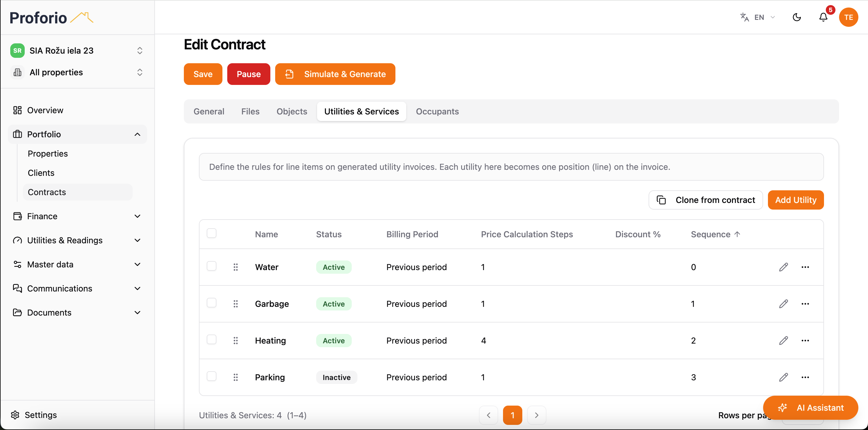Go to next page arrow
Viewport: 868px width, 430px height.
536,415
